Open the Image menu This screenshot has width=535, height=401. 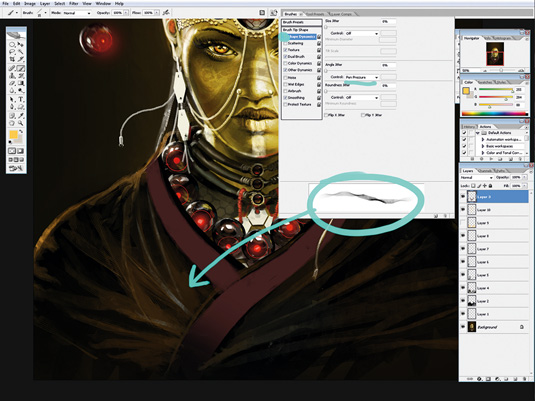(30, 3)
